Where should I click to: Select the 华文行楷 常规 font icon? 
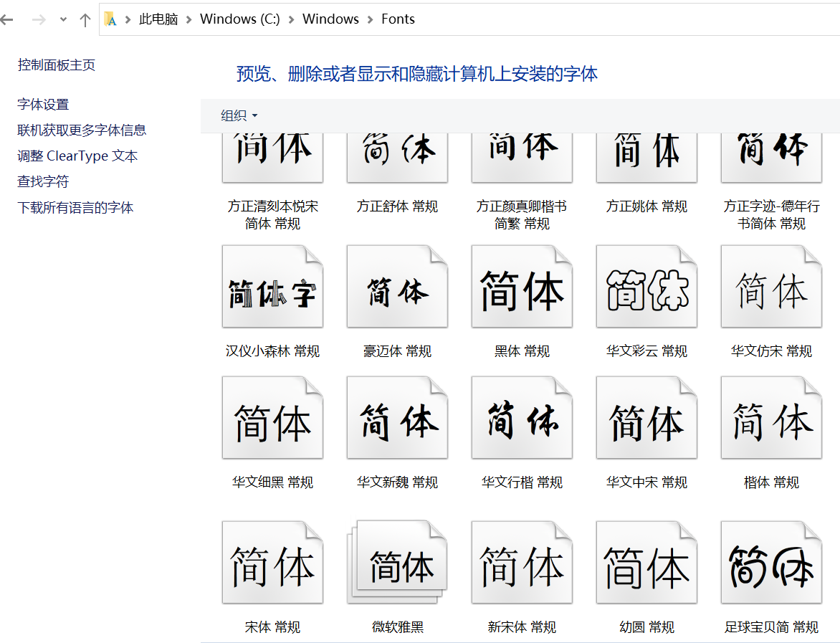click(522, 417)
